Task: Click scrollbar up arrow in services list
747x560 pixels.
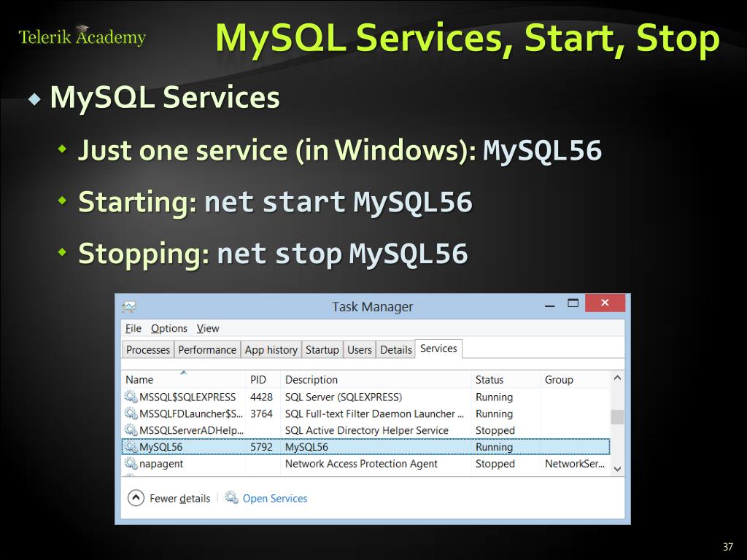Action: click(x=617, y=378)
